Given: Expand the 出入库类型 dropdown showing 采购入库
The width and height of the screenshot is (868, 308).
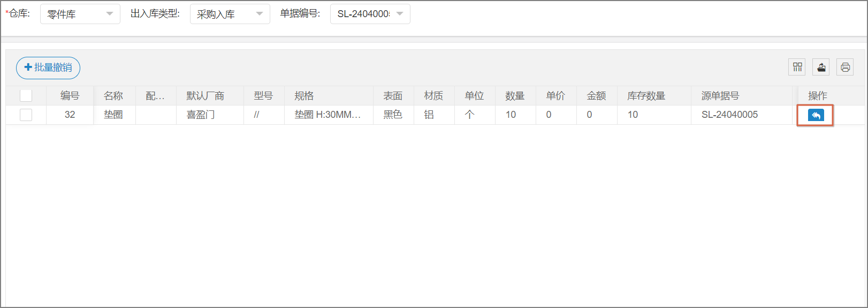Looking at the screenshot, I should coord(230,14).
